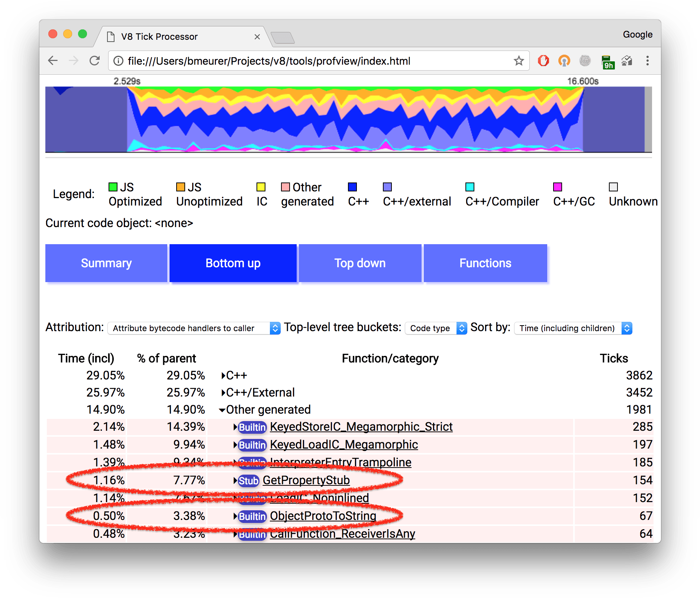Viewport: 700px width, 598px height.
Task: Open the gray round extension icon
Action: 585,61
